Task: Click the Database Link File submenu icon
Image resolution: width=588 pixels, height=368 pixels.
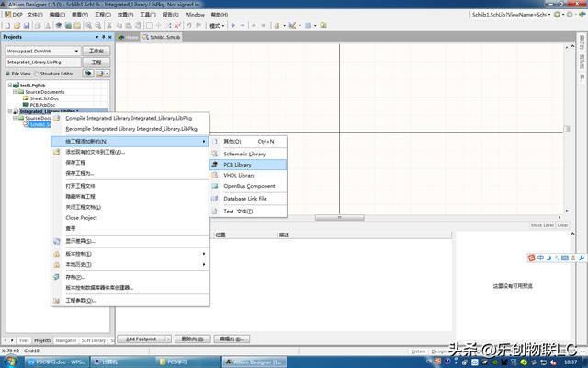Action: point(215,199)
